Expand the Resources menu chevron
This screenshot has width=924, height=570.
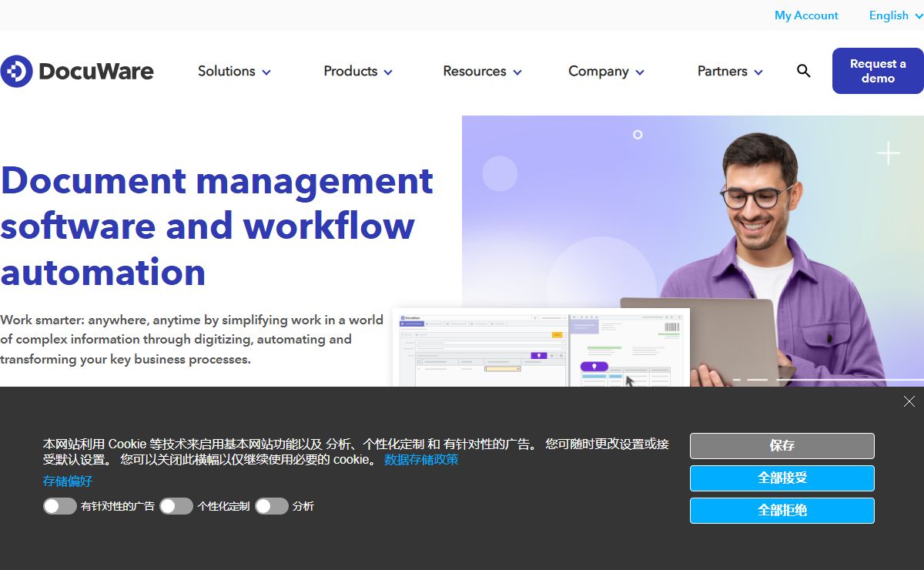tap(517, 72)
